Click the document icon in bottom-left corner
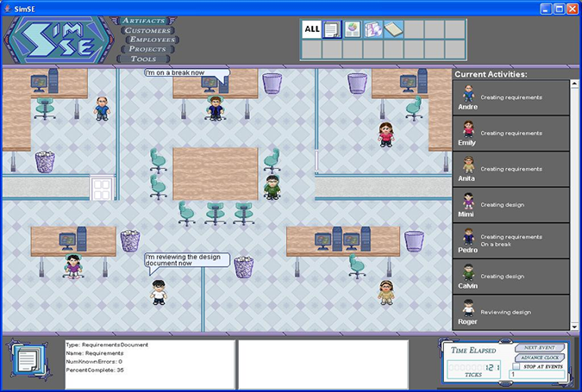582x392 pixels. point(28,361)
